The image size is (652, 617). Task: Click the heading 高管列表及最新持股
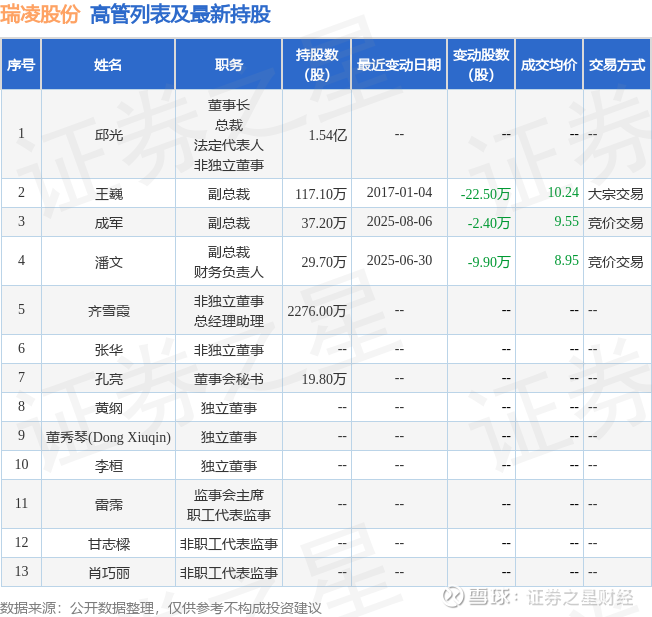pyautogui.click(x=180, y=14)
